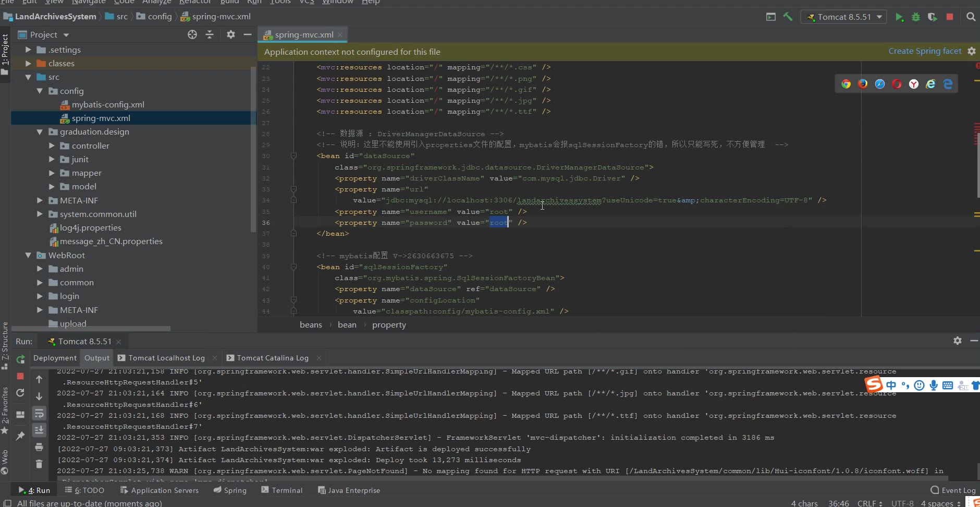Screen dimensions: 980x507
Task: Click the green Run button in toolbar
Action: [x=899, y=17]
